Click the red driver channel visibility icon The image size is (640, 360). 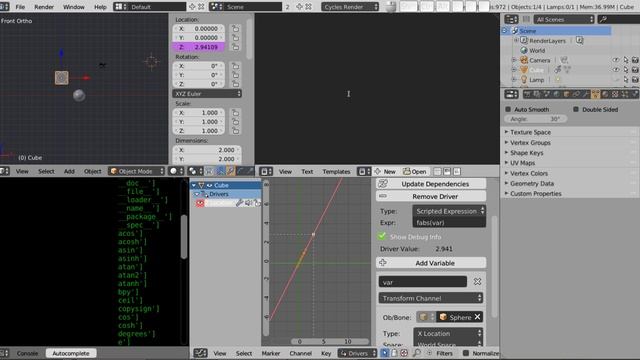click(200, 203)
